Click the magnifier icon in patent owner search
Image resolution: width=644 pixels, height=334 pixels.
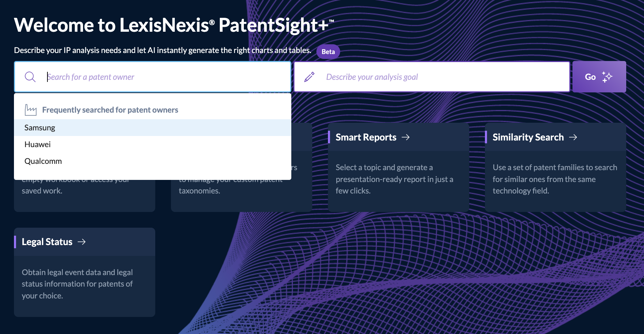click(x=30, y=77)
